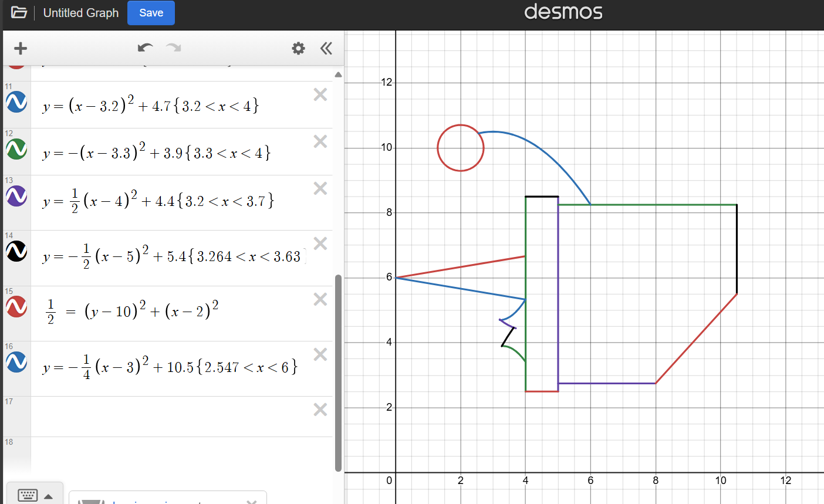
Task: Edit circle equation (y-10)^2+(x-2)^2
Action: coord(132,310)
